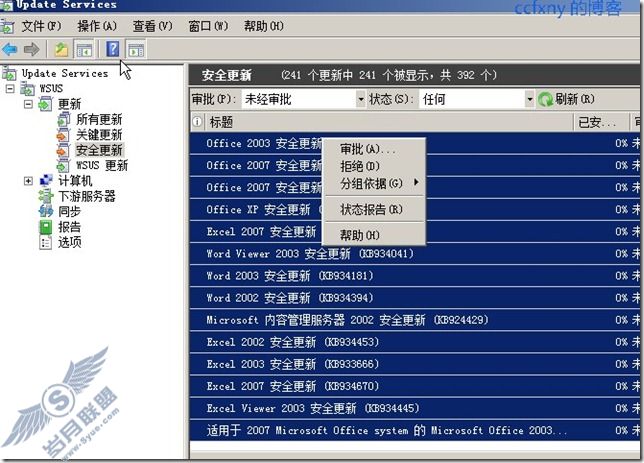Open the 帮助(H) menu in menu bar
644x463 pixels.
pos(264,26)
